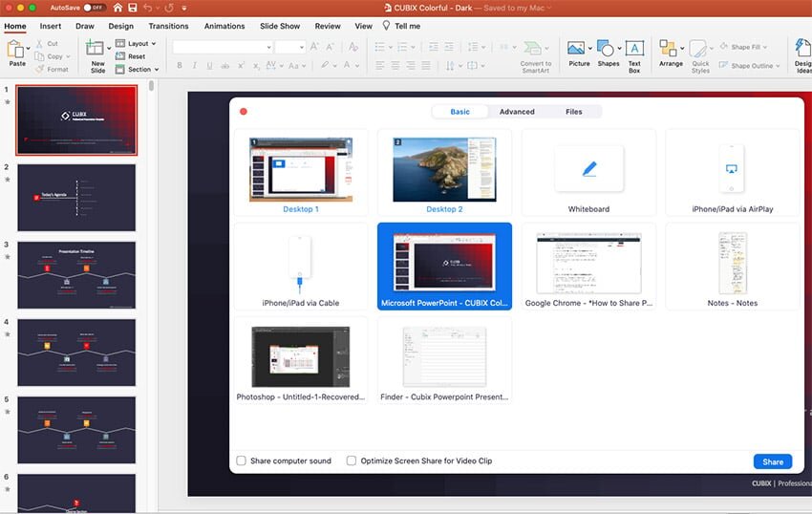Click the Text Box icon
Viewport: 812px width, 514px height.
(x=634, y=50)
